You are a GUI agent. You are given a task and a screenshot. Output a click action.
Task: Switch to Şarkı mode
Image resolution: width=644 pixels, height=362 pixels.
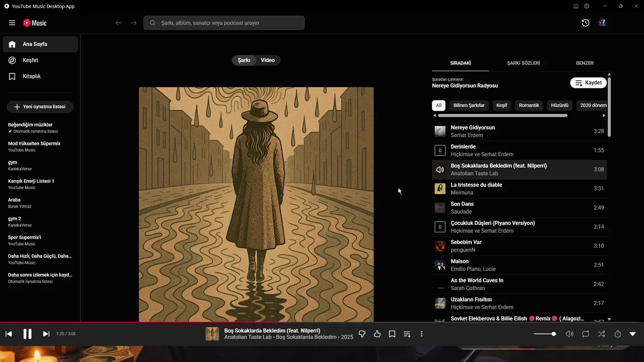click(244, 60)
